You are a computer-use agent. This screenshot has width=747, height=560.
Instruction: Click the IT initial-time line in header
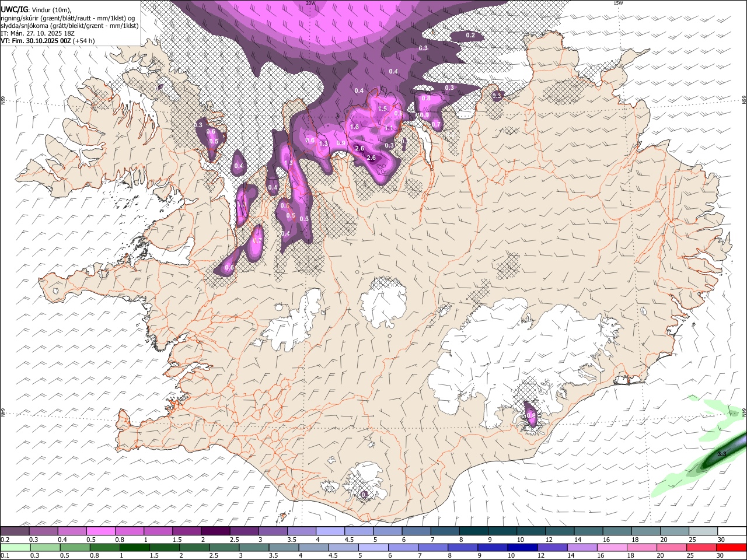(37, 33)
